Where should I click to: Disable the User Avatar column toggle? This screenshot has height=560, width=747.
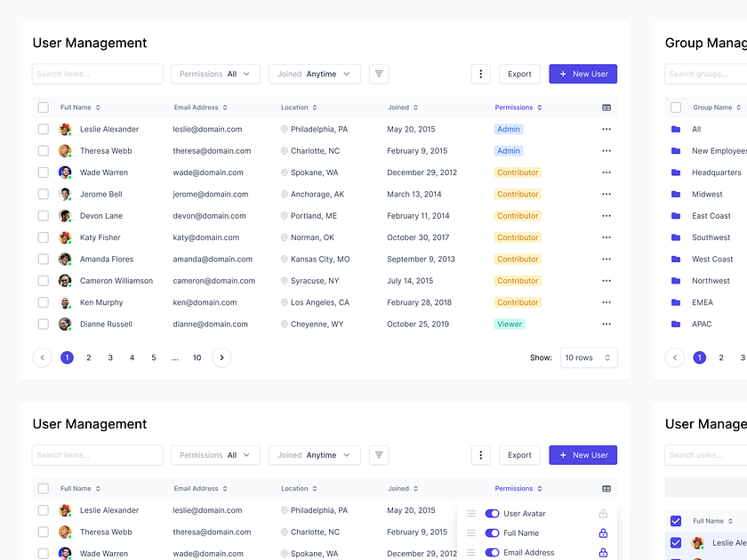(492, 513)
